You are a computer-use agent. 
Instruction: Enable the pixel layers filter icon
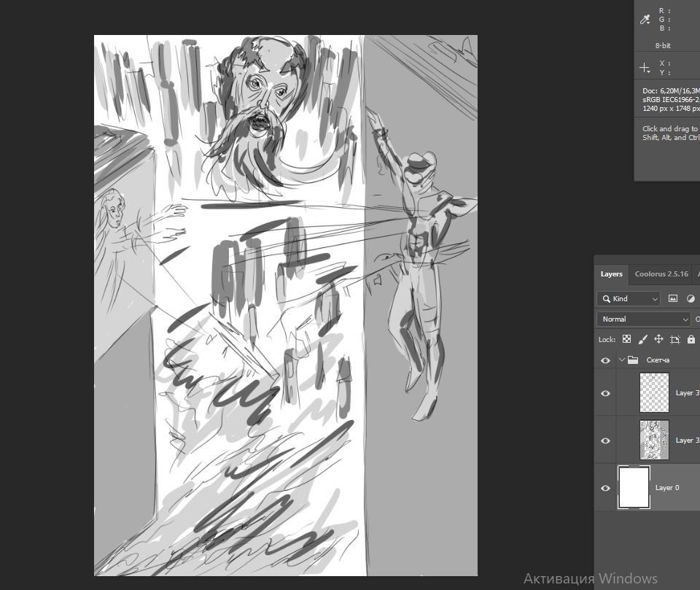click(673, 299)
